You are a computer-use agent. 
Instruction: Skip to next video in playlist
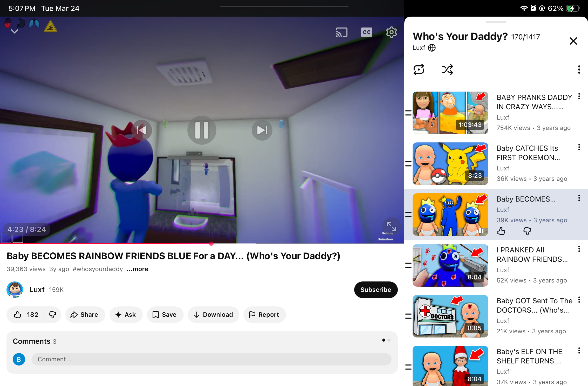pyautogui.click(x=262, y=130)
